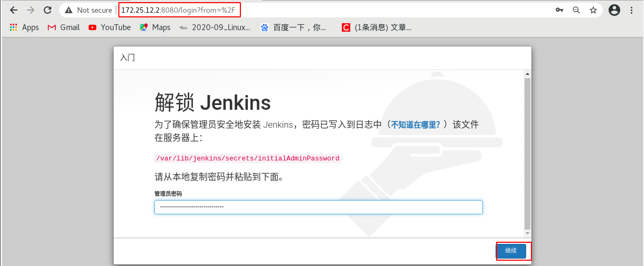Open the 不知道在哪里? help link
This screenshot has height=266, width=644.
click(415, 125)
